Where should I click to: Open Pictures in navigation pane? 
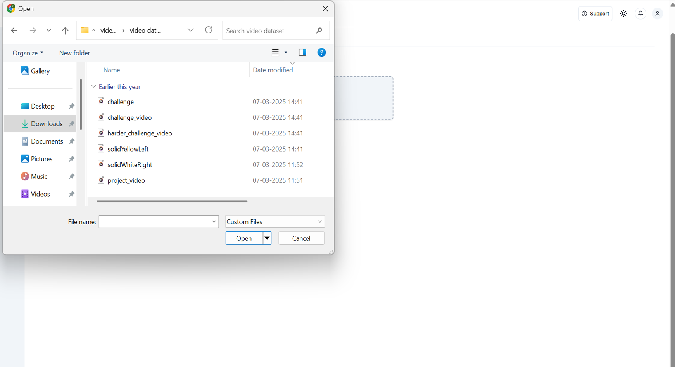(x=37, y=159)
